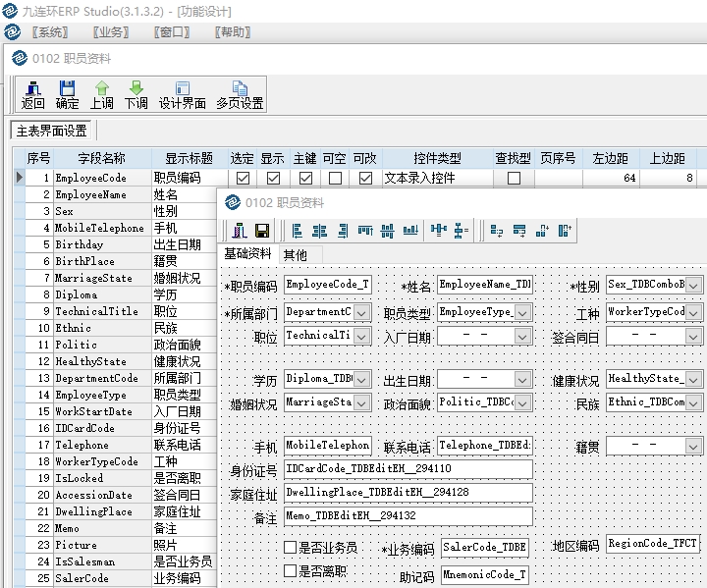Click the 控件类型 column header

click(437, 158)
